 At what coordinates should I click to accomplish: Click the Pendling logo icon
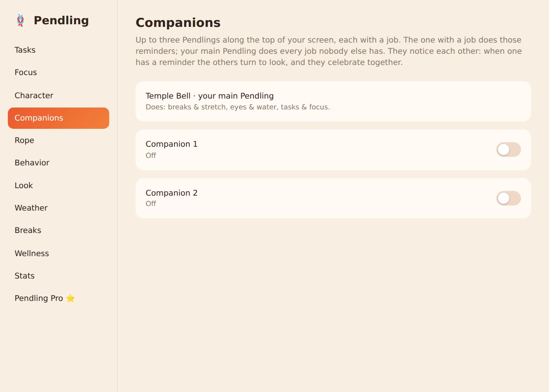tap(21, 20)
